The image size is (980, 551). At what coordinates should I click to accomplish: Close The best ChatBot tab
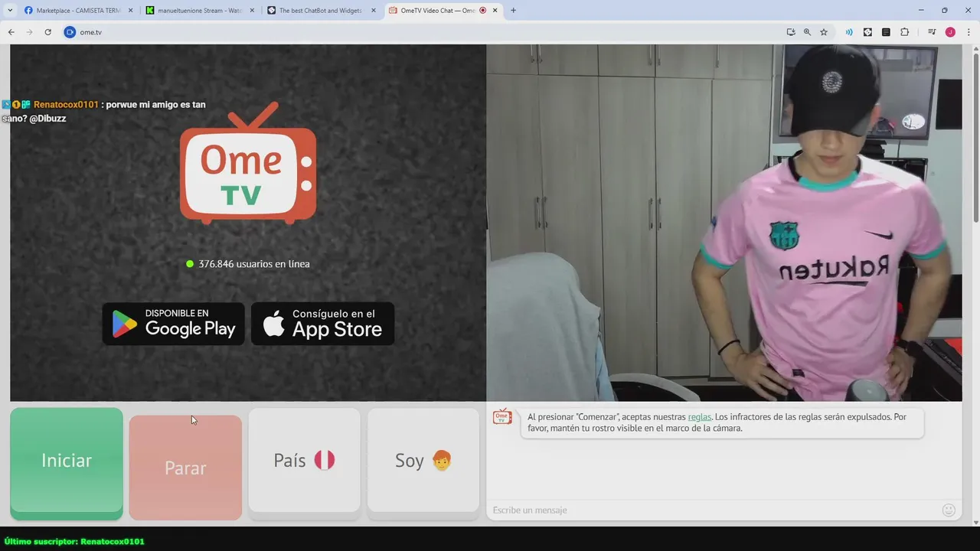coord(374,11)
